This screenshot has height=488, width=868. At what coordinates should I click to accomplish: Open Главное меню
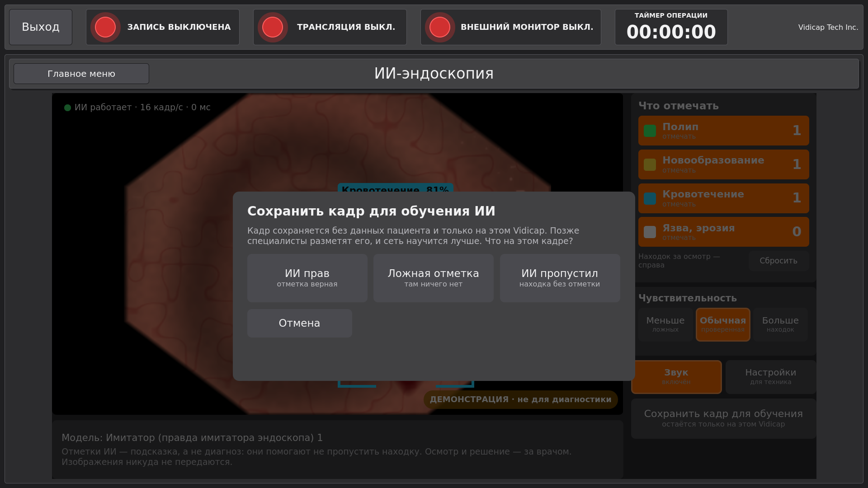[81, 74]
